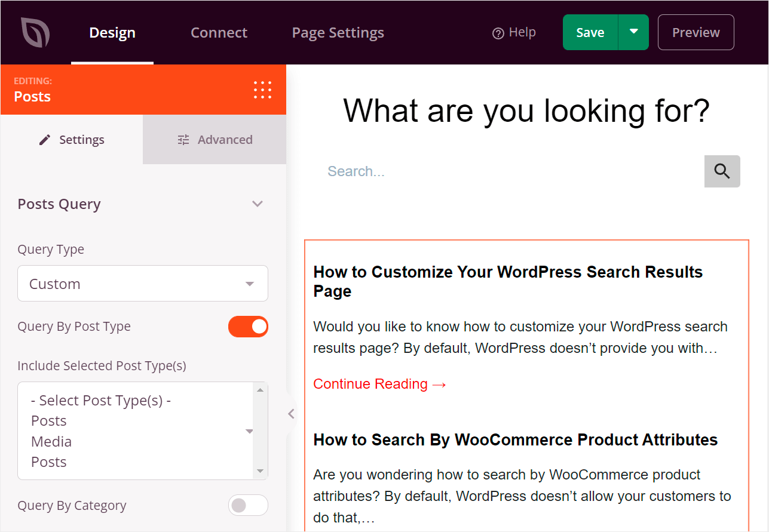Go to the Page Settings tab
Screen dimensions: 769x532
coord(338,32)
